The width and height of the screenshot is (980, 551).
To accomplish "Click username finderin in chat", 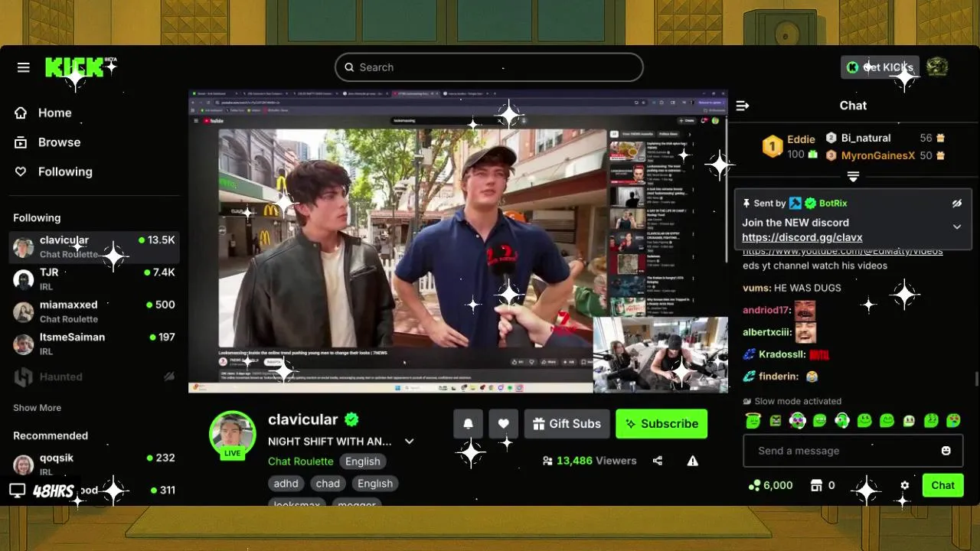I will pyautogui.click(x=779, y=377).
